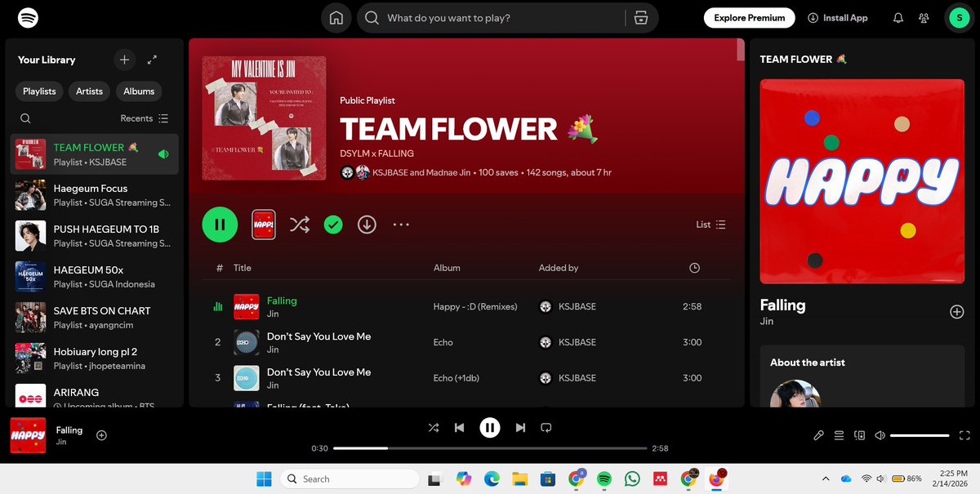Create playlist with plus icon in library

pos(124,60)
